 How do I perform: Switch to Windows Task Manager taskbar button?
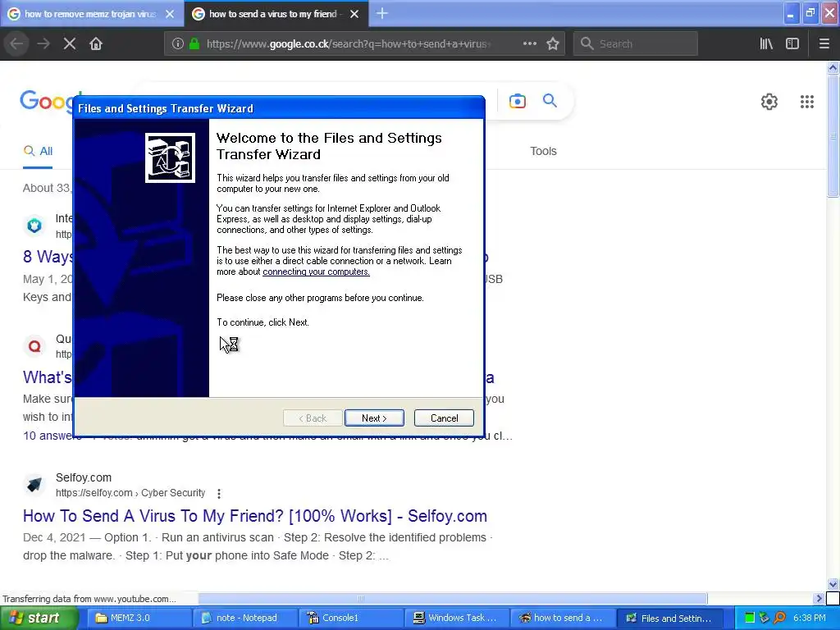tap(457, 618)
